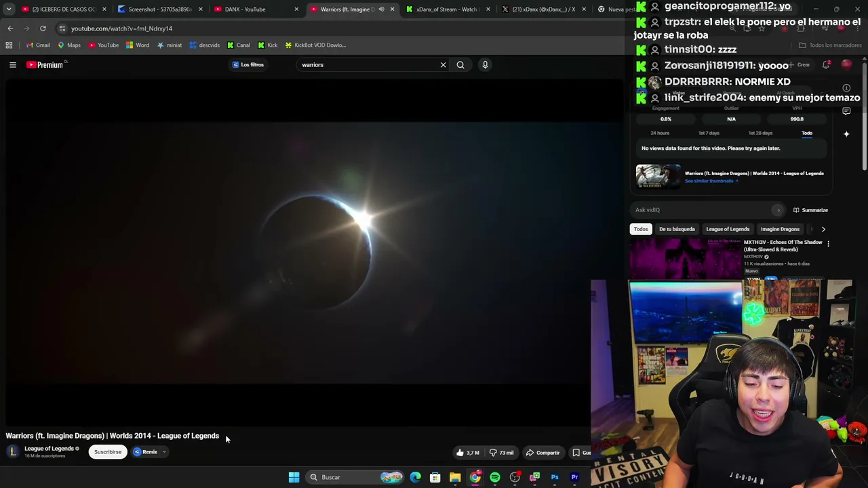This screenshot has width=868, height=488.
Task: Open the vidIQ comment panel icon
Action: [x=846, y=111]
